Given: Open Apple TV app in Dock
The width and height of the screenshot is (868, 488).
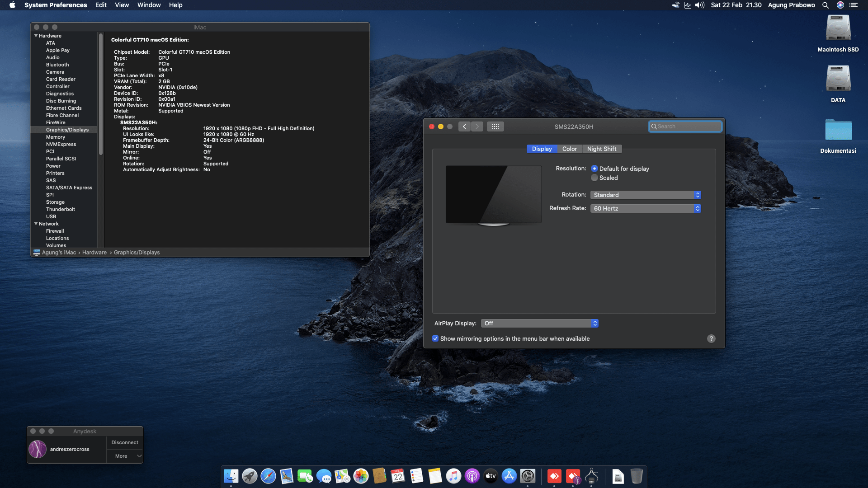Looking at the screenshot, I should pos(491,476).
